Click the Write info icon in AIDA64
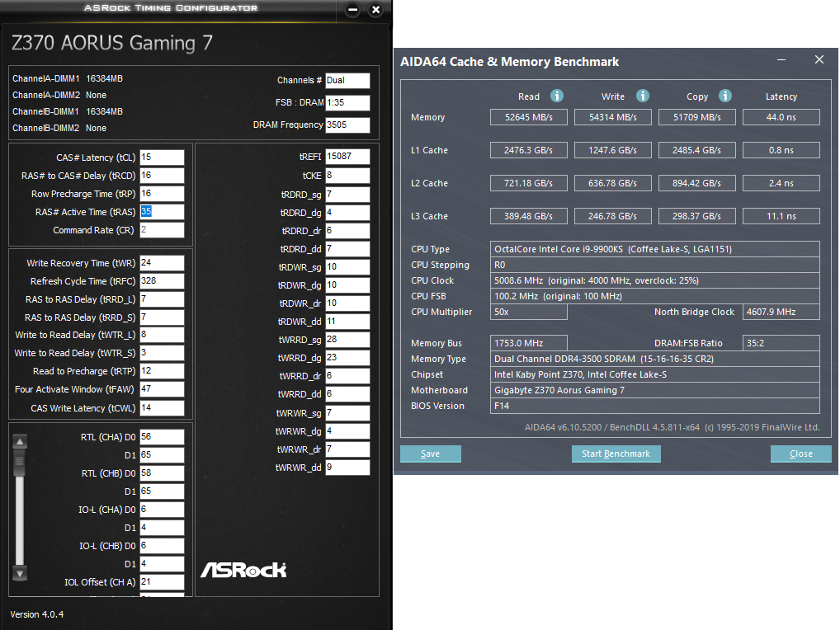 point(642,96)
